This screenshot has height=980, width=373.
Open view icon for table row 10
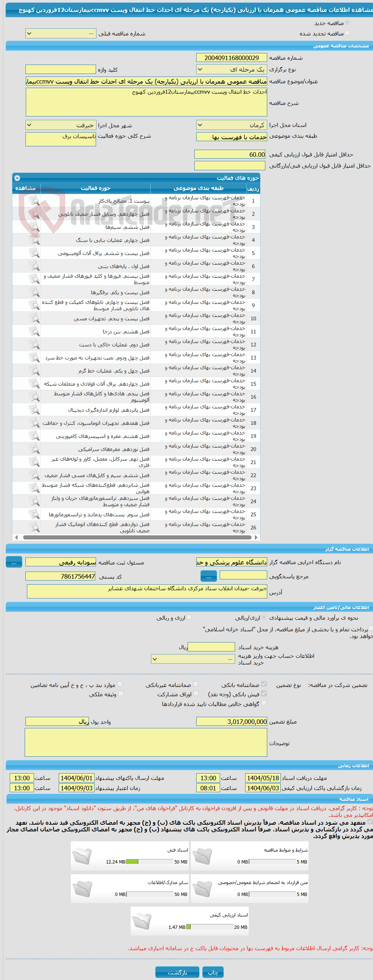(x=34, y=318)
